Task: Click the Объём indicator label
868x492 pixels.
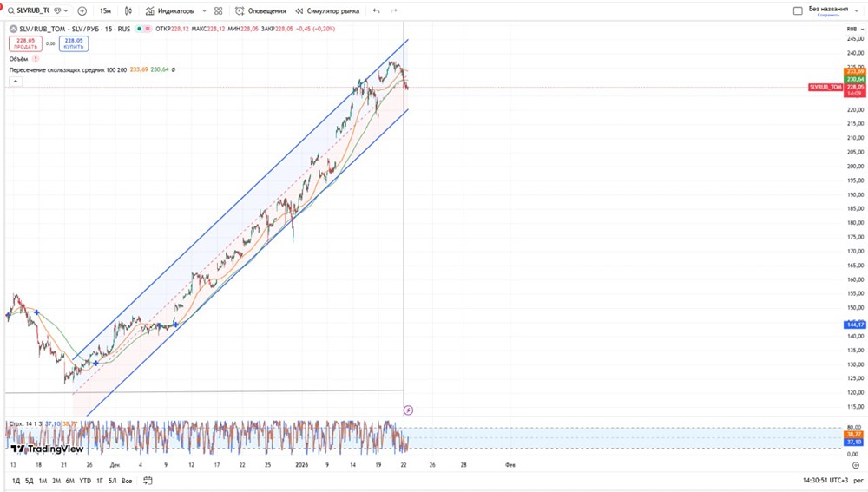Action: coord(18,59)
